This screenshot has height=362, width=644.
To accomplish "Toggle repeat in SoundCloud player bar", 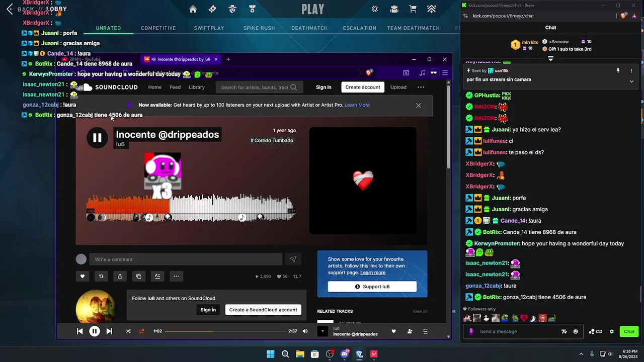I will pyautogui.click(x=142, y=331).
